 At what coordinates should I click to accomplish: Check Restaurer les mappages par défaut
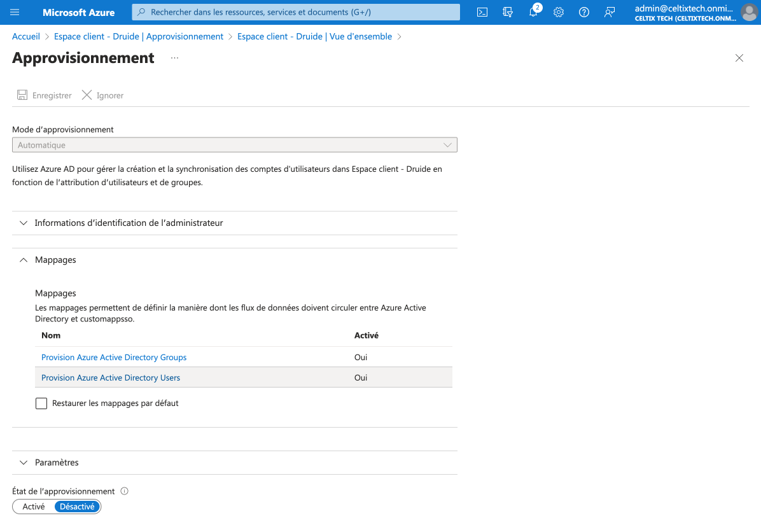tap(41, 403)
